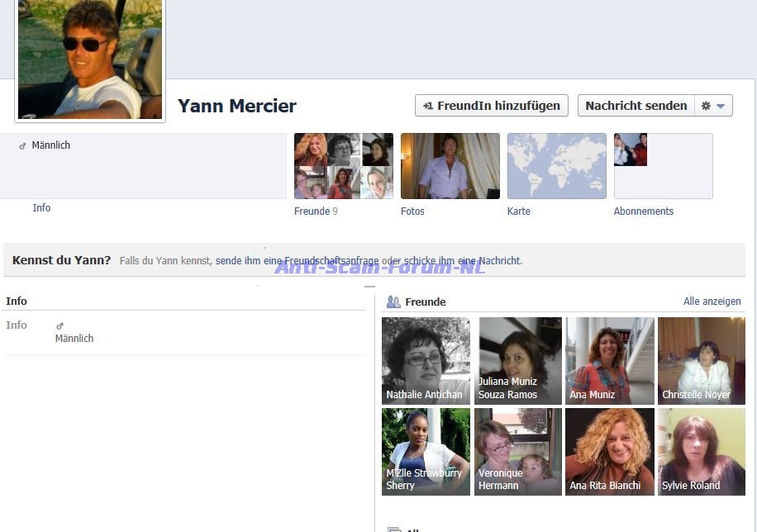Screen dimensions: 757x532
Task: Open Juliana Muniz Souza Ramos profile
Action: tap(517, 360)
